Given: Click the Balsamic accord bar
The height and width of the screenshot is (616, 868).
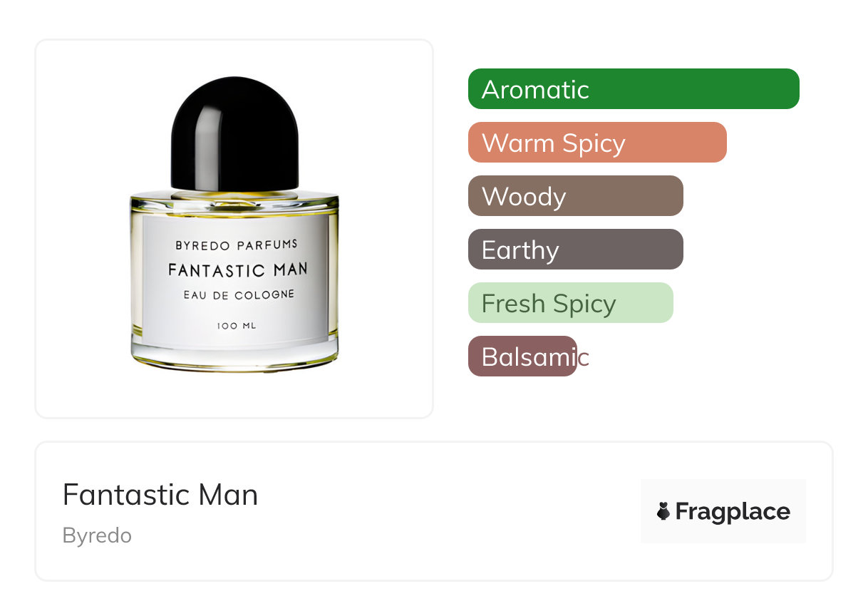Looking at the screenshot, I should [x=522, y=356].
